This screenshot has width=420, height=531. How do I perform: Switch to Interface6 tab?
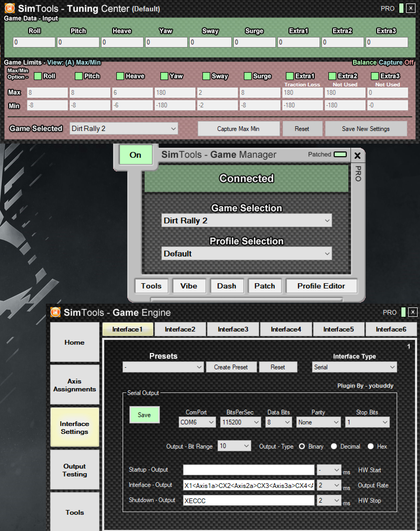pos(391,329)
